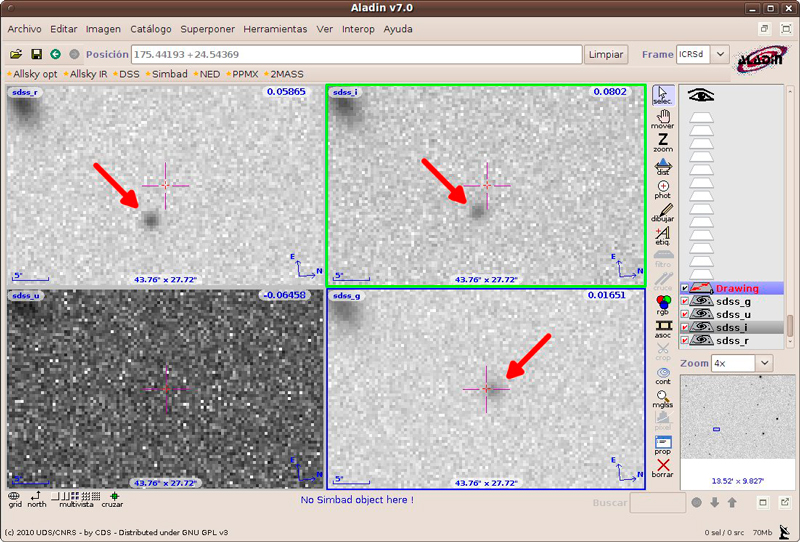Image resolution: width=800 pixels, height=542 pixels.
Task: Load the Allsky opt bookmark
Action: [33, 74]
